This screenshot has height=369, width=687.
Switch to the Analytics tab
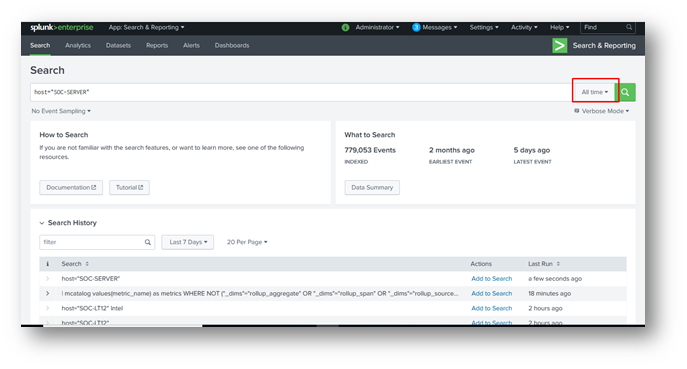[78, 46]
